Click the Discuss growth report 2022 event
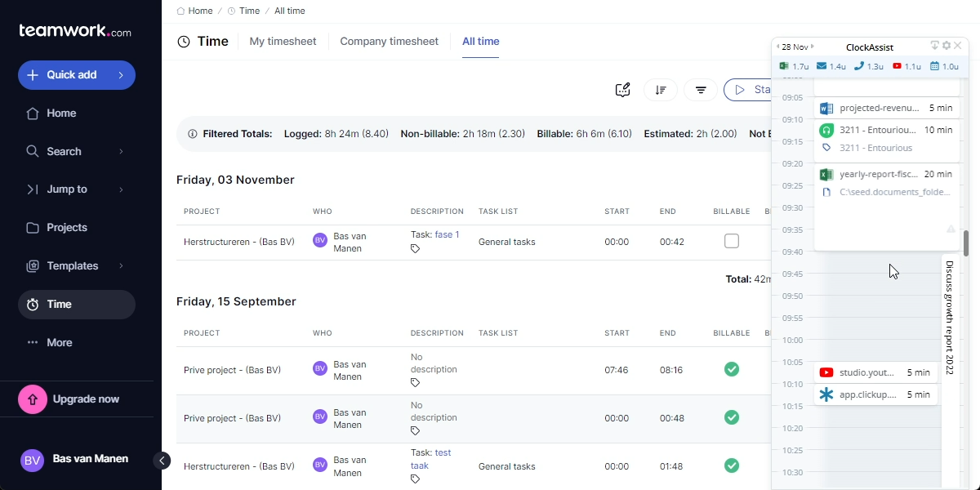 click(x=949, y=370)
